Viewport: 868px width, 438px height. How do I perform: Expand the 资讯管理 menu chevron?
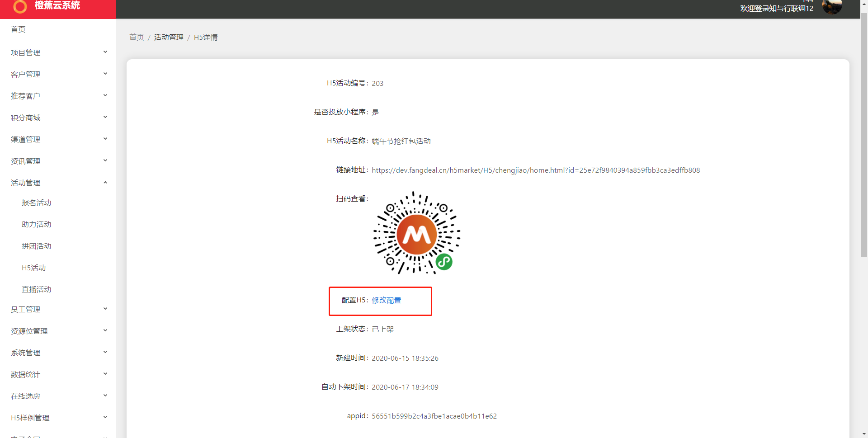coord(105,160)
